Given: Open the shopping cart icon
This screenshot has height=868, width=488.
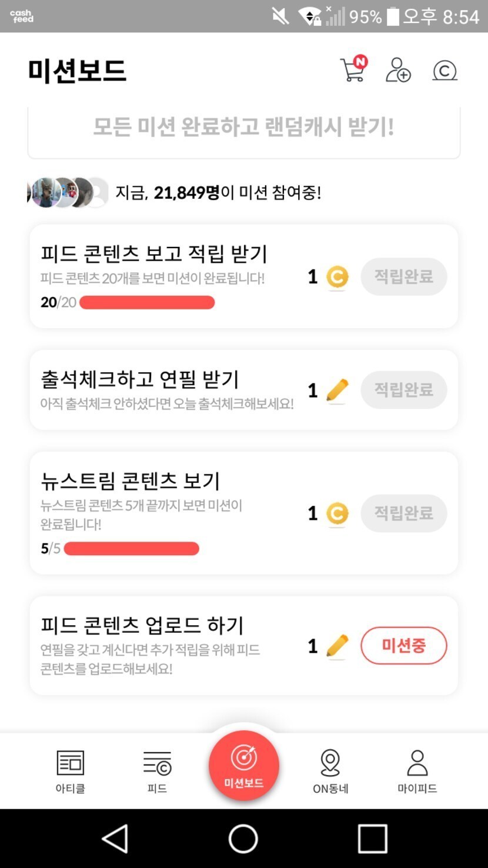Looking at the screenshot, I should tap(353, 71).
